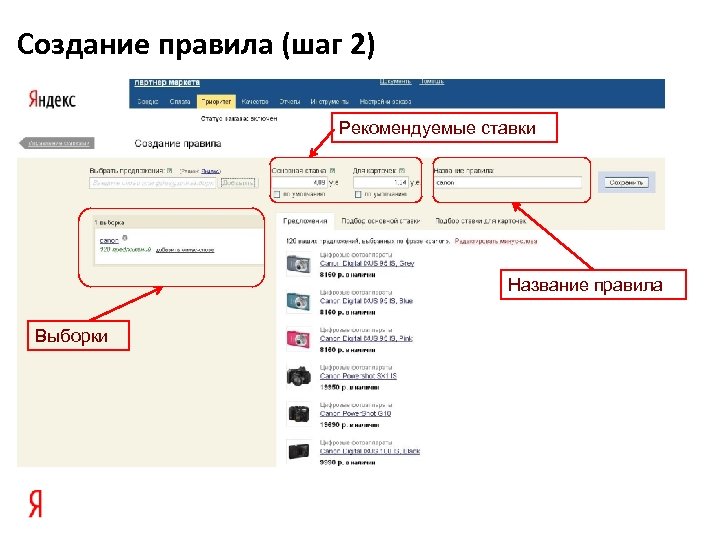The height and width of the screenshot is (540, 720).
Task: Open the Редактировать минус-слова link
Action: pyautogui.click(x=496, y=241)
